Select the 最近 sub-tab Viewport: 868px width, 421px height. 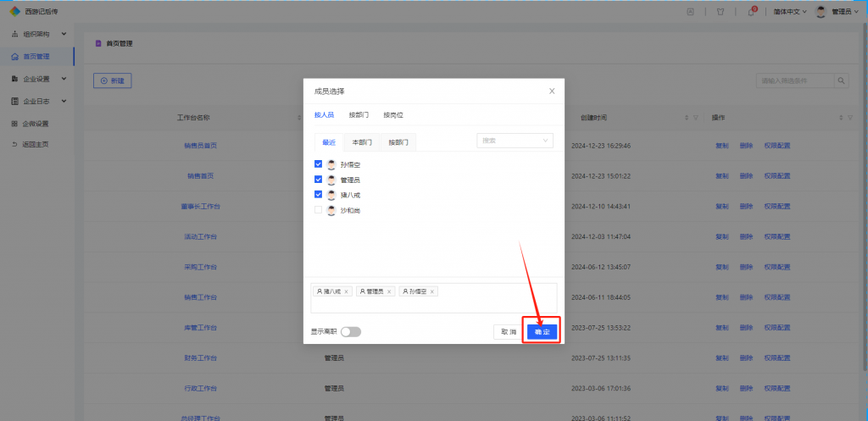click(329, 142)
